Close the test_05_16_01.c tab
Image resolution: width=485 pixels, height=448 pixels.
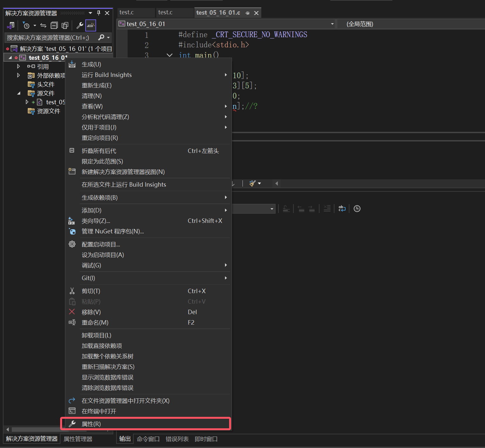256,13
